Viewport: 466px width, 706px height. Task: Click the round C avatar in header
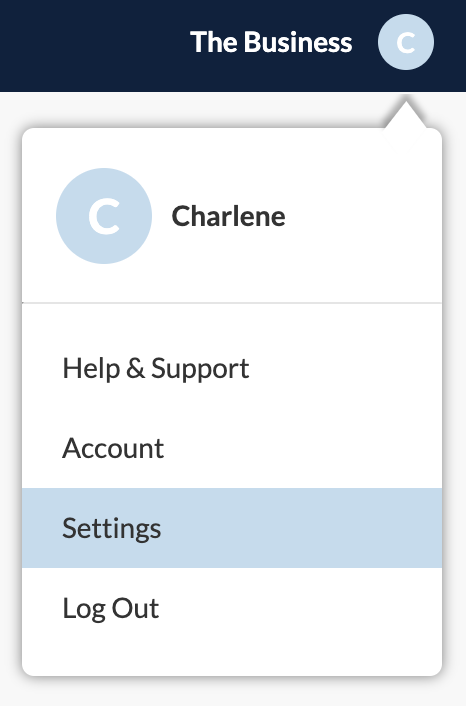tap(406, 42)
